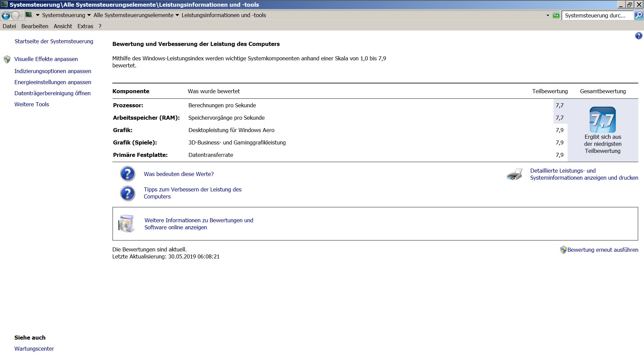The width and height of the screenshot is (644, 356).
Task: Click the Datentransferrate text
Action: point(211,155)
